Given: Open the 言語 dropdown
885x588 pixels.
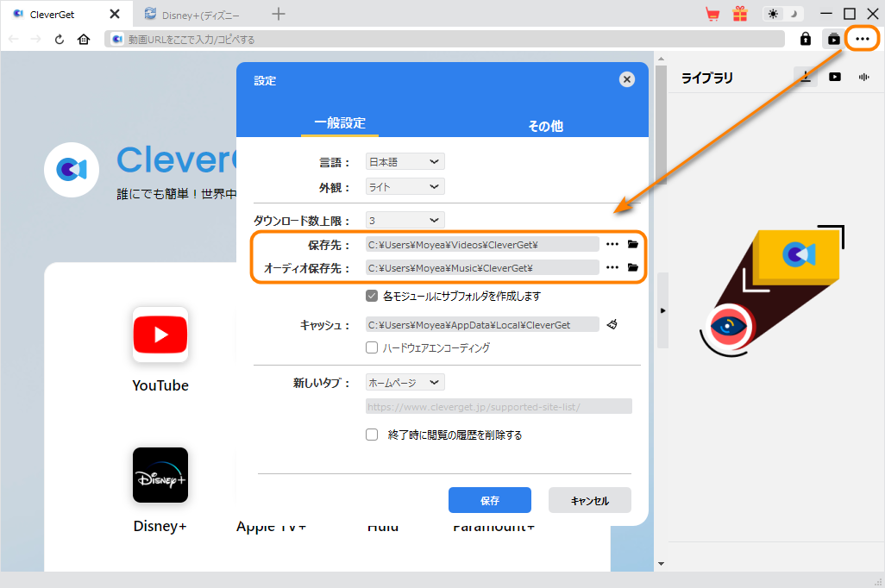Looking at the screenshot, I should 405,162.
